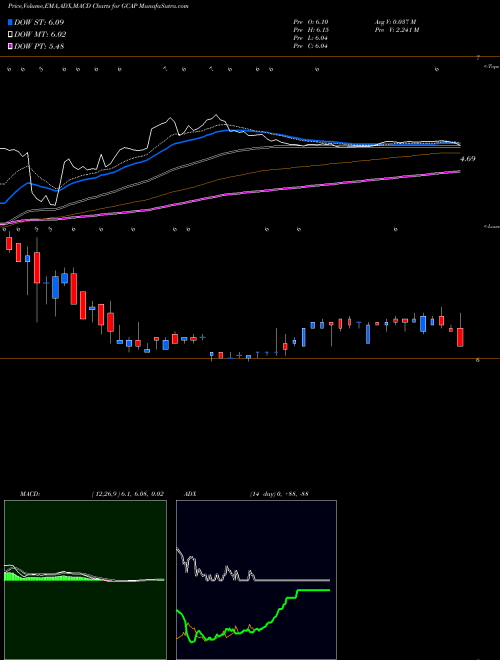Click the ADX panel title label
Image resolution: width=500 pixels, height=660 pixels.
click(190, 494)
